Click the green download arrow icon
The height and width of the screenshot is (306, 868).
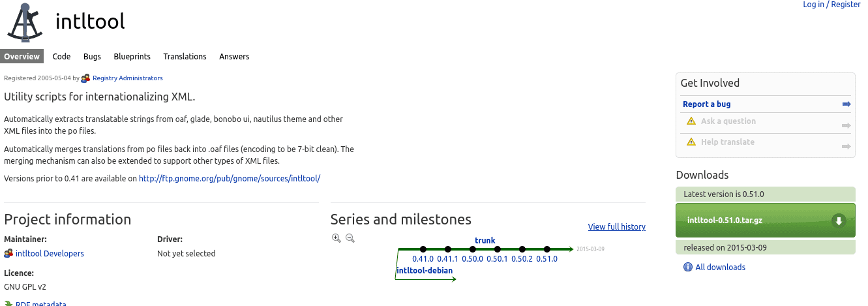pyautogui.click(x=839, y=221)
